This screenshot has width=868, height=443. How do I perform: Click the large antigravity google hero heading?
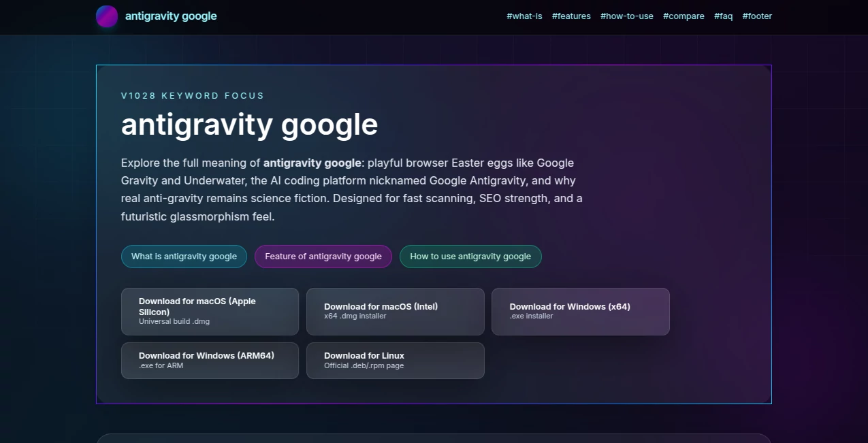[x=249, y=125]
